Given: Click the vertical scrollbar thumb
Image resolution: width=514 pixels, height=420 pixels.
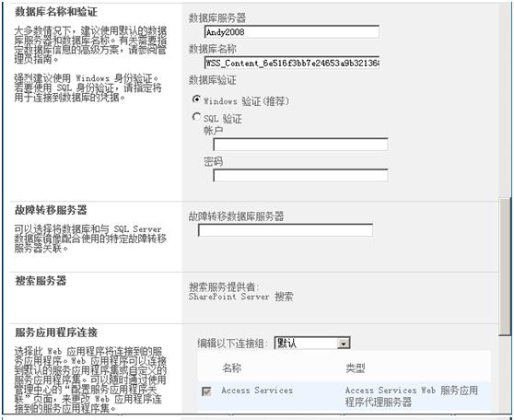Looking at the screenshot, I should 505,266.
